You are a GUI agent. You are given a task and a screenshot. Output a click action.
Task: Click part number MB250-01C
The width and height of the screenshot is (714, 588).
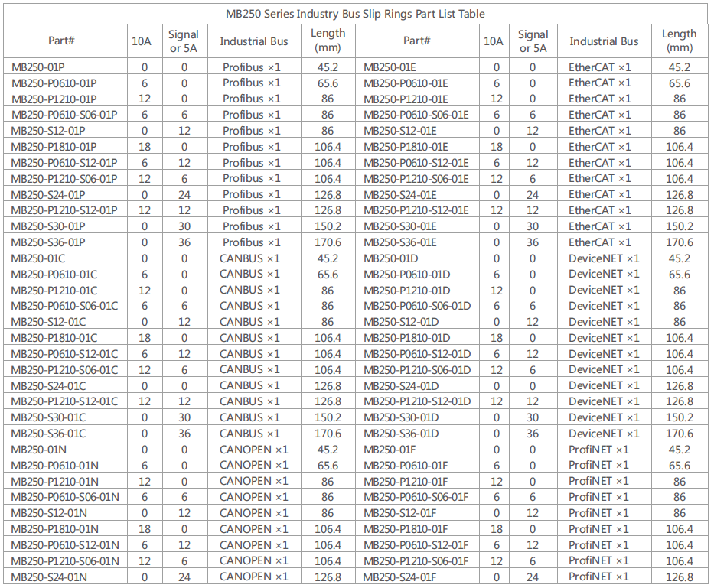[x=38, y=258]
